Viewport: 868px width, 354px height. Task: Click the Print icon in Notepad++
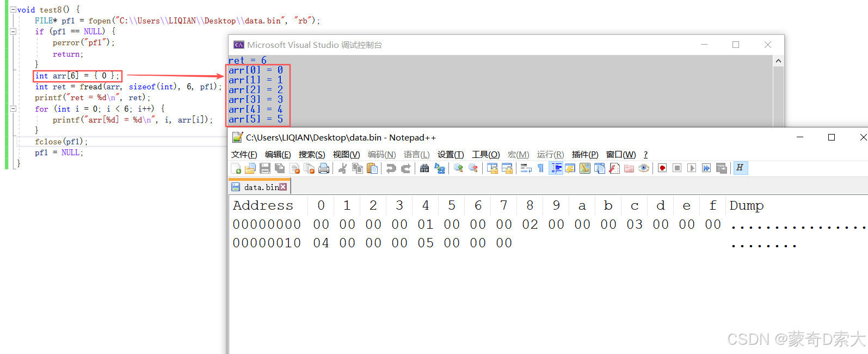pos(324,168)
